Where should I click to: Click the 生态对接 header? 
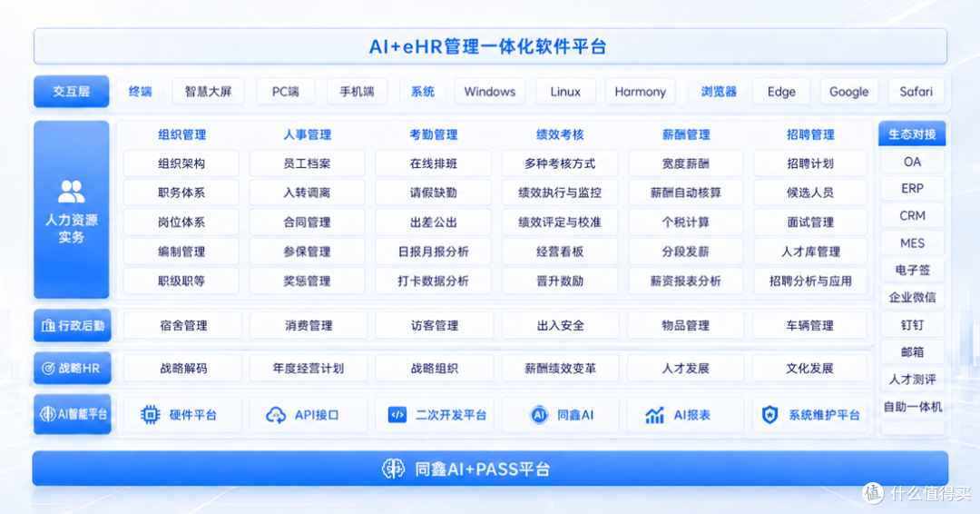[912, 133]
